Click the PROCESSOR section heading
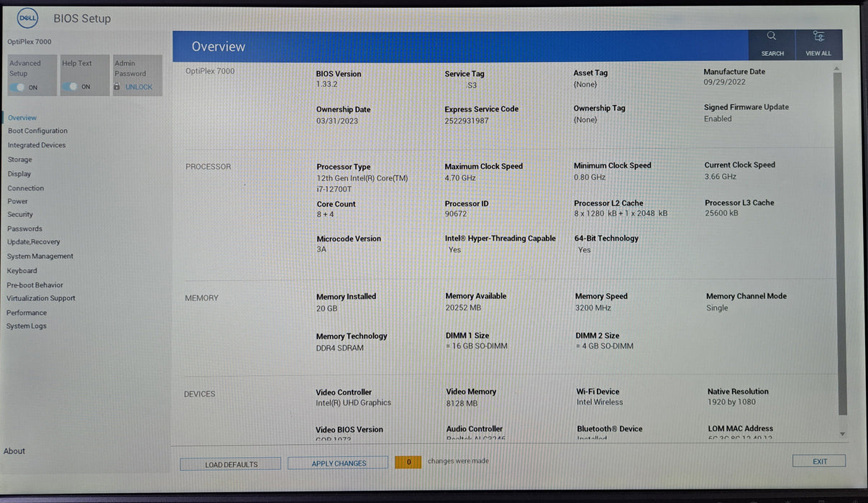The height and width of the screenshot is (503, 868). (x=209, y=167)
